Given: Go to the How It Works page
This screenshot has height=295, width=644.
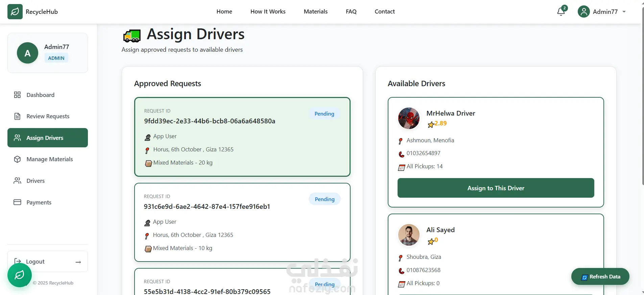Looking at the screenshot, I should 268,11.
